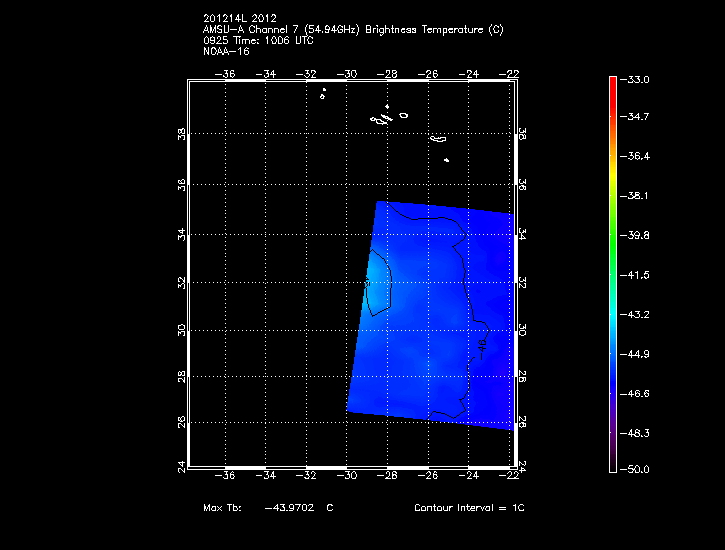Select the -38.1 color scale value

point(637,196)
